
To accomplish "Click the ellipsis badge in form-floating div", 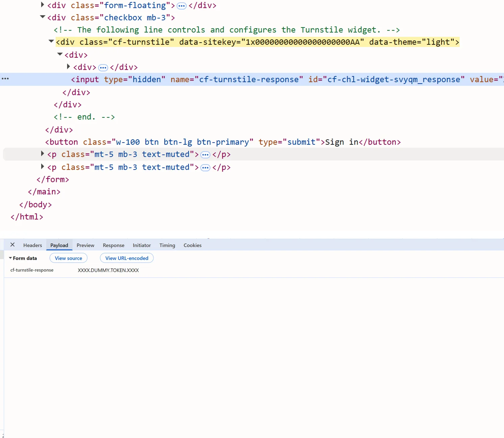I will pos(181,6).
